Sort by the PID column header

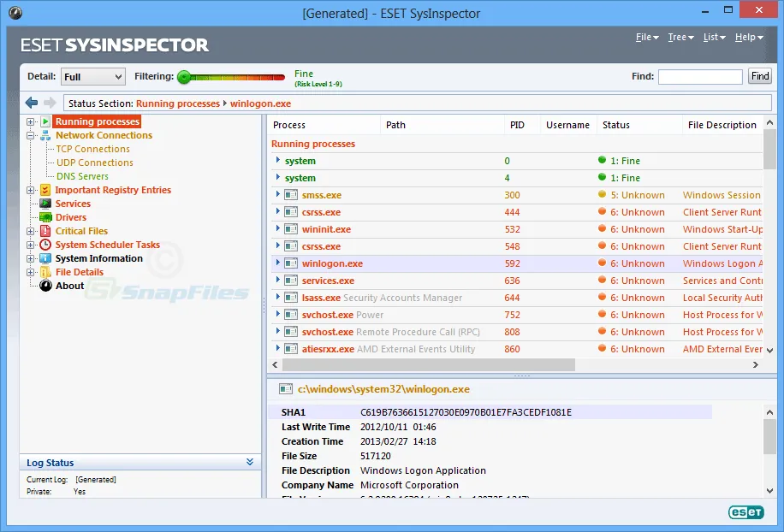click(x=517, y=125)
